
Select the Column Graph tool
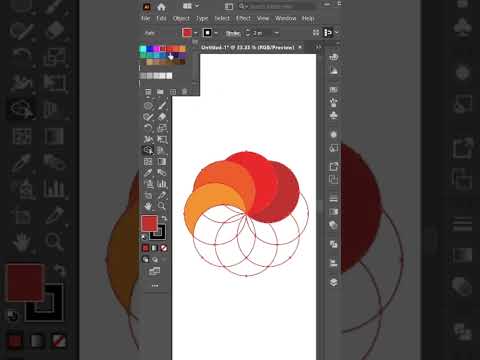162,184
